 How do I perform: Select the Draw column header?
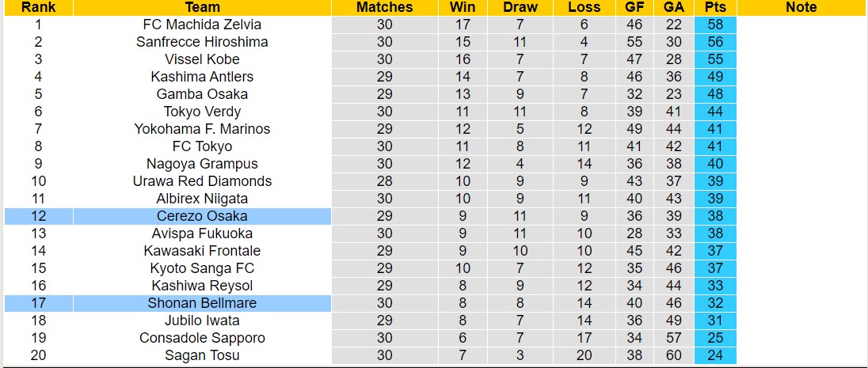point(520,7)
